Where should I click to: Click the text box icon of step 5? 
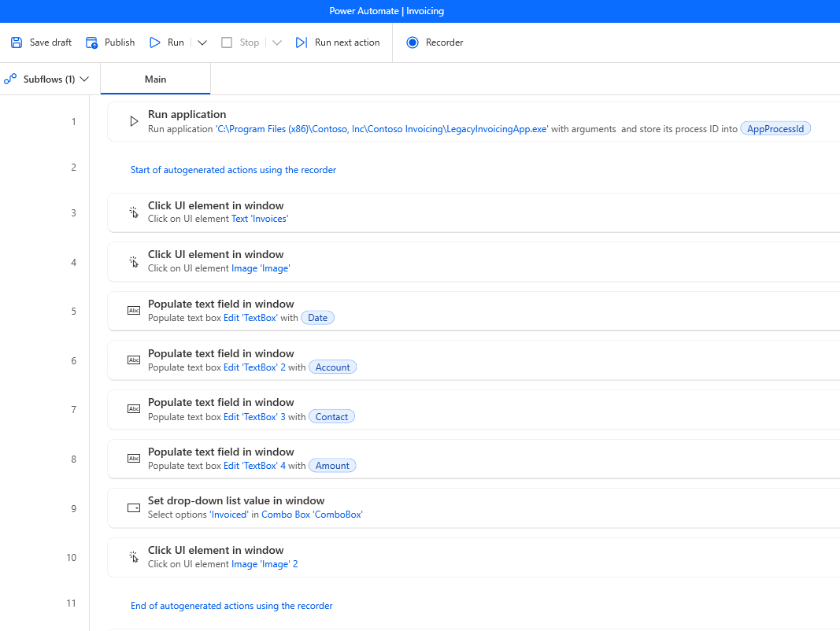[133, 311]
